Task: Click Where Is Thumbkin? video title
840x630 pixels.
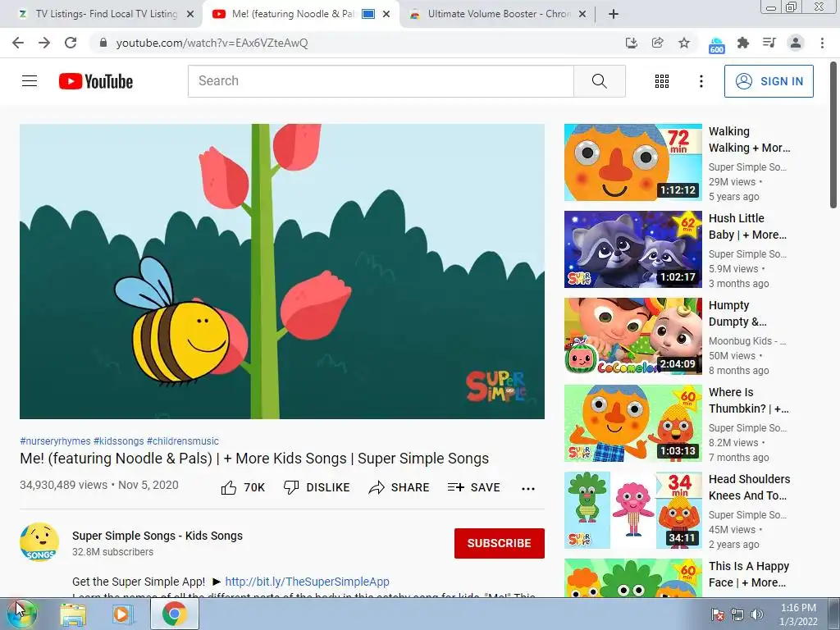Action: 749,400
